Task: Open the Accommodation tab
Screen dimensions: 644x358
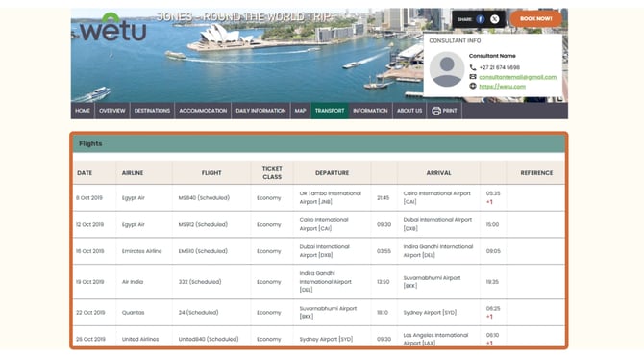Action: [x=203, y=111]
